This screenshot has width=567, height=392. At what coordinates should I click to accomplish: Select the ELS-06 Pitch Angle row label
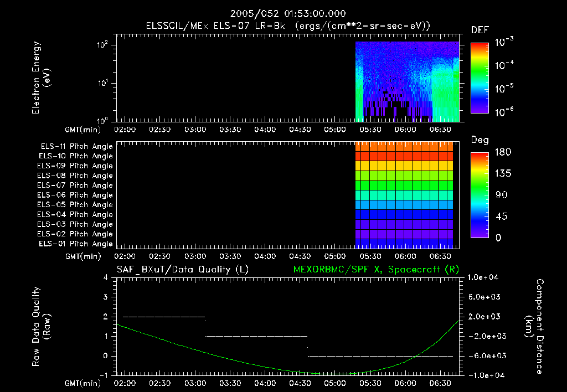point(75,195)
